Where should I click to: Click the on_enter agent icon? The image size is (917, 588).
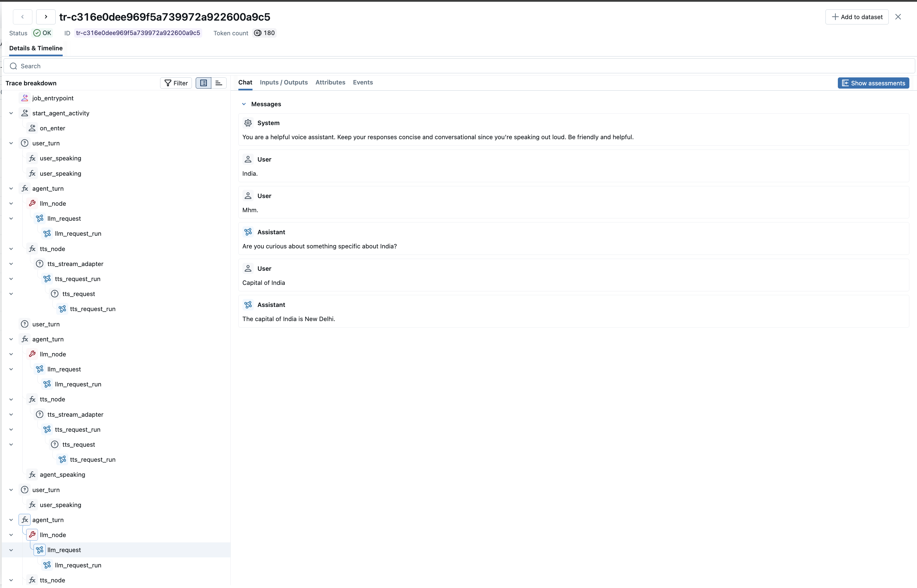32,128
